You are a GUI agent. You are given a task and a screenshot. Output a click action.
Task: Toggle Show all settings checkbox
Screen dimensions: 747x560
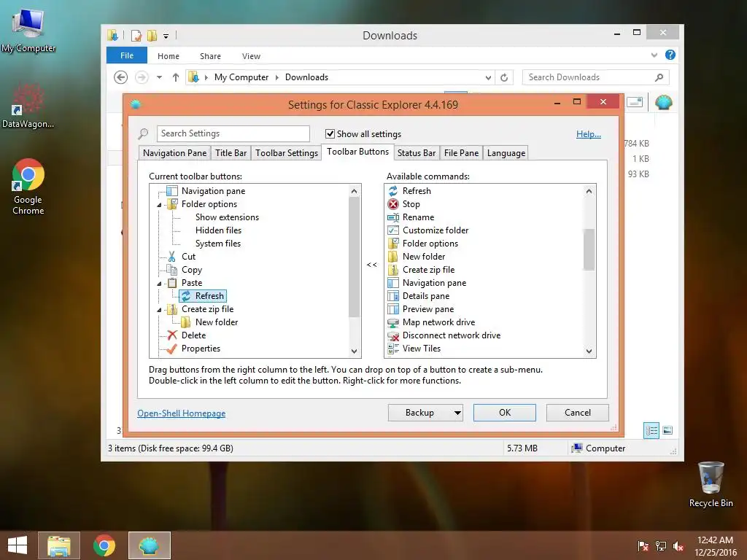click(330, 134)
